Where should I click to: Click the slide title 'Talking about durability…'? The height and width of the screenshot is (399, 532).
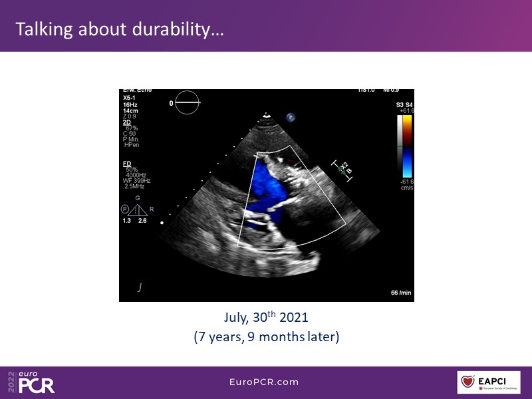(120, 29)
